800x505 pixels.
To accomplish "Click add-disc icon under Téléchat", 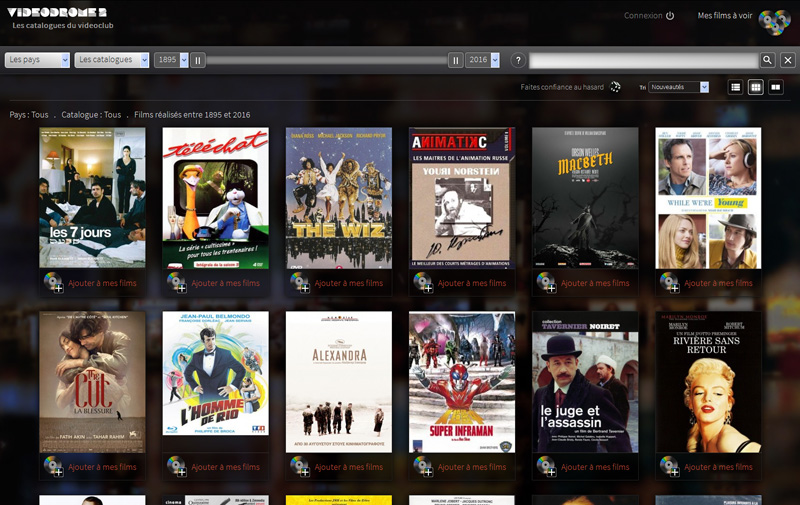I will point(177,282).
